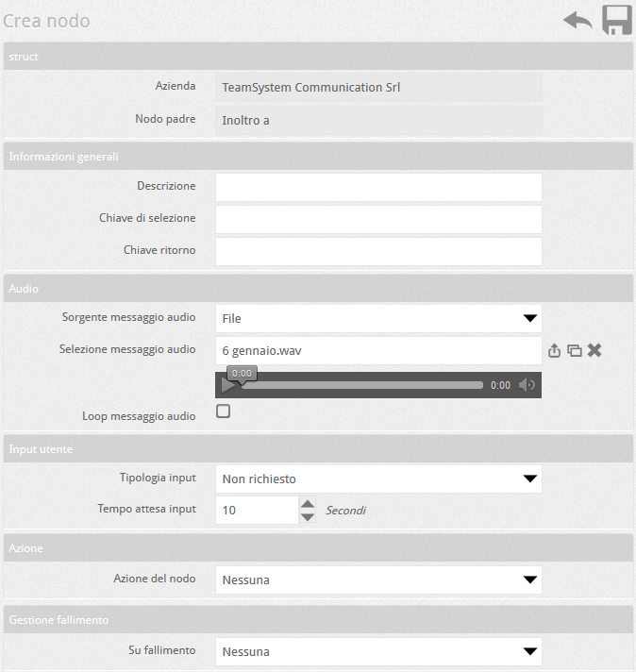Open Azione del nodo dropdown
636x672 pixels.
(378, 580)
